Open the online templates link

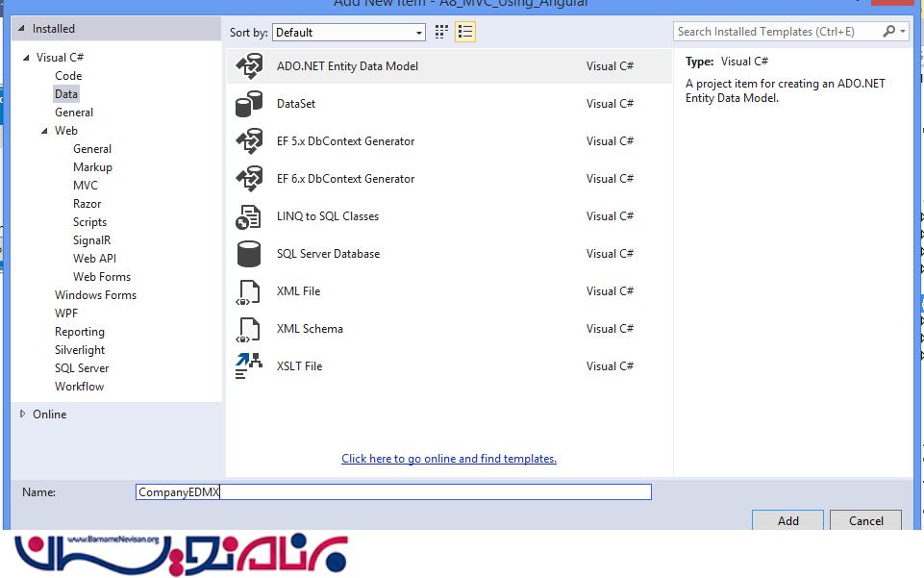[x=449, y=459]
